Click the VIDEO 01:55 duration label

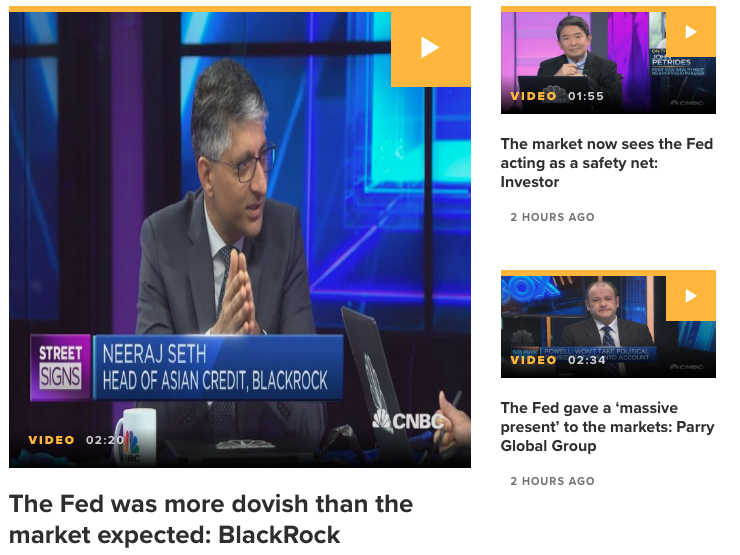[x=557, y=96]
